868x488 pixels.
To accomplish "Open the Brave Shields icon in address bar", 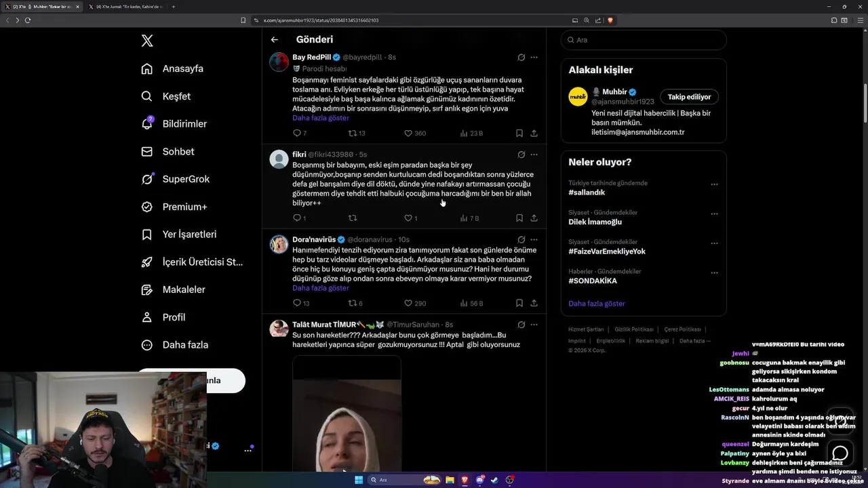I will point(610,20).
